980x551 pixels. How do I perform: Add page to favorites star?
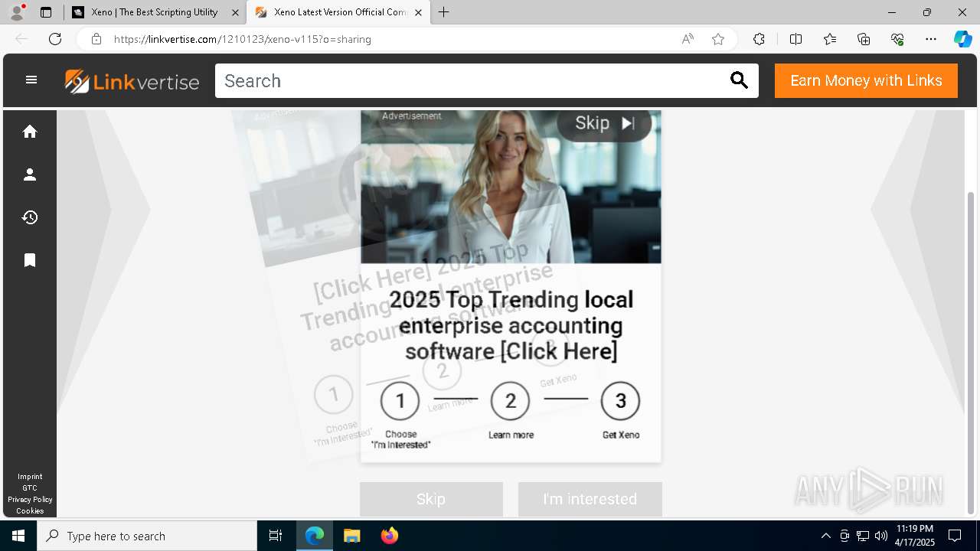(x=718, y=39)
